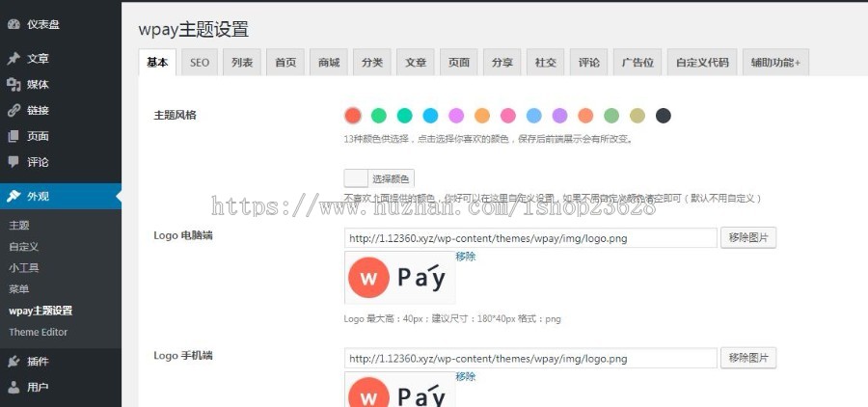Select the khaki theme color
Image resolution: width=868 pixels, height=407 pixels.
pos(637,116)
